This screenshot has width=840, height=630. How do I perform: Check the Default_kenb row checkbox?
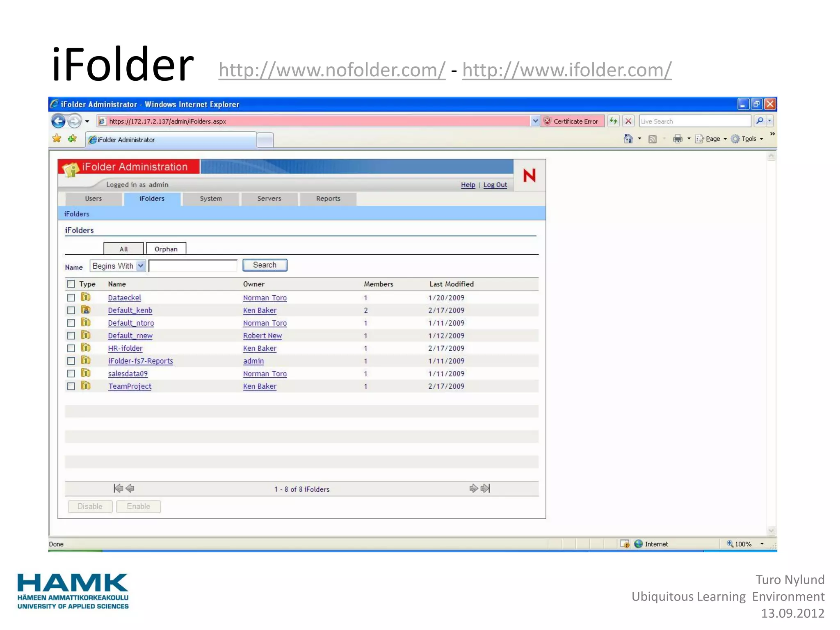tap(71, 310)
